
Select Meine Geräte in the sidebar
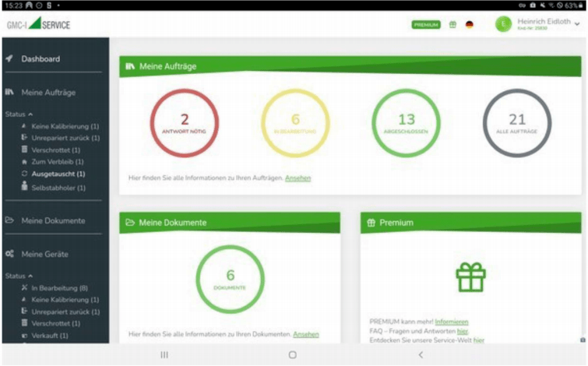click(44, 255)
